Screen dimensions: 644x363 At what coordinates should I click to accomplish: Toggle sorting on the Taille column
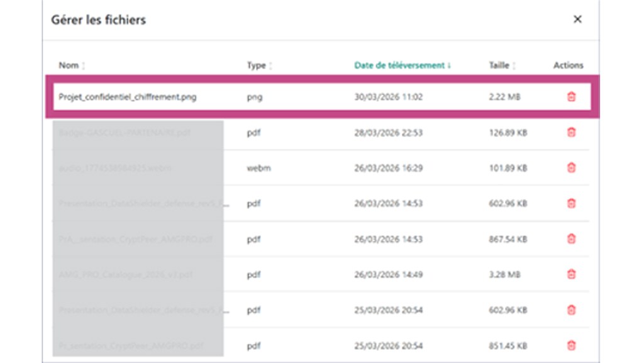(499, 65)
